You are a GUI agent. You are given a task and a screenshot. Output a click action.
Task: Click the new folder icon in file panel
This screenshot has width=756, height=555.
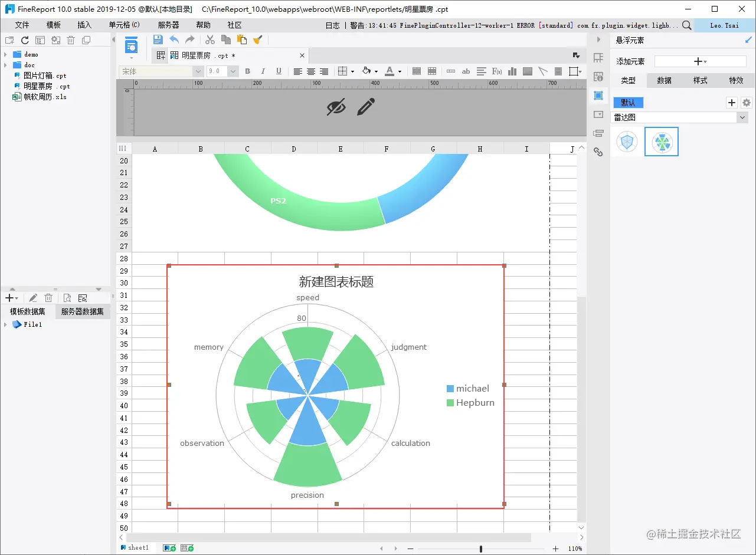coord(9,40)
